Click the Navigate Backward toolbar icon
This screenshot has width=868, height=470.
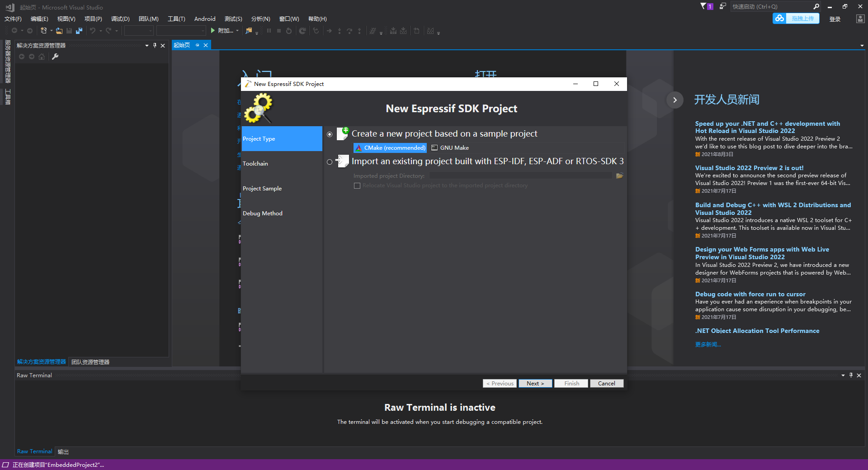point(14,31)
